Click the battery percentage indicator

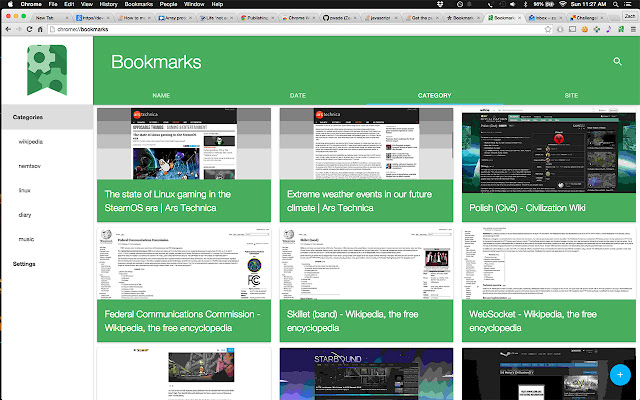pyautogui.click(x=543, y=4)
